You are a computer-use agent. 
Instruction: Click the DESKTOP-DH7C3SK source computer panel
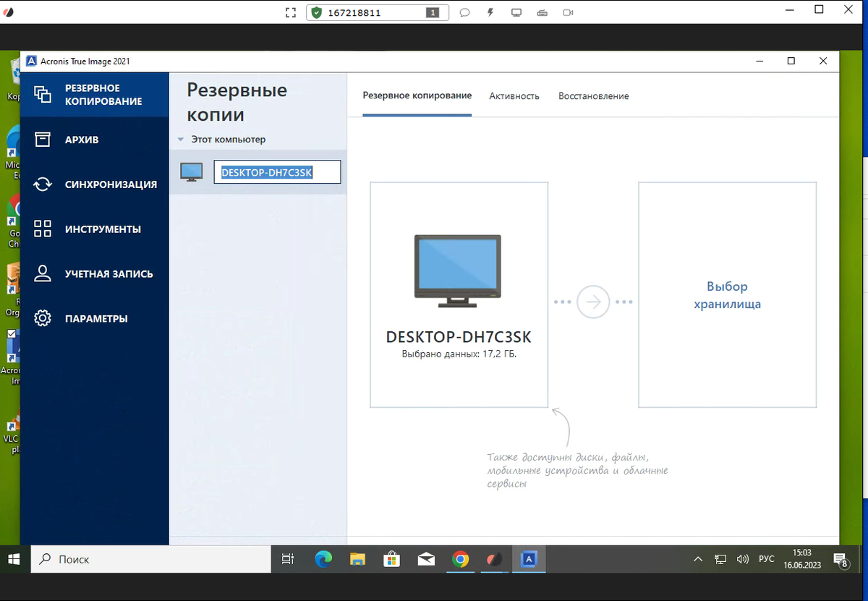[459, 294]
